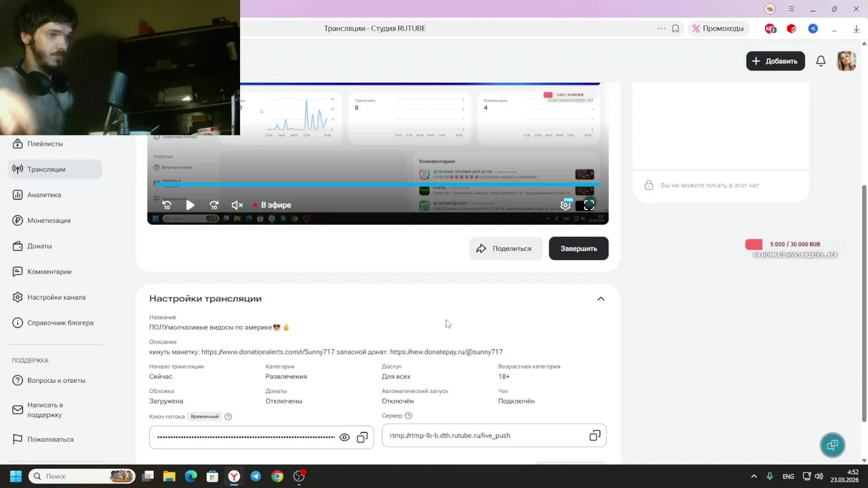Screen dimensions: 868x488
Task: Open the Windows Start menu
Action: [16, 476]
